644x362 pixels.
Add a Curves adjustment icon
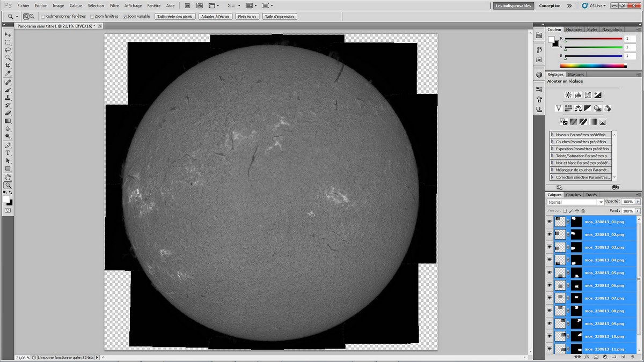coord(588,95)
